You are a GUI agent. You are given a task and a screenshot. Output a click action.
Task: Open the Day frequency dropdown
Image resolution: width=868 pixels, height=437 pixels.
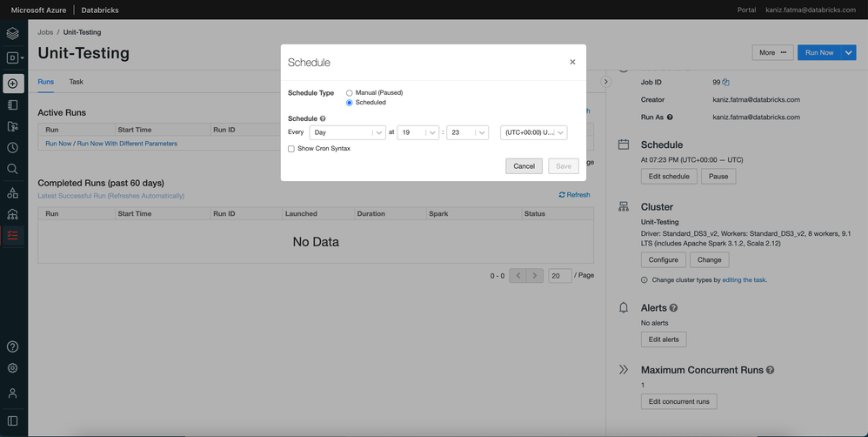click(x=347, y=132)
